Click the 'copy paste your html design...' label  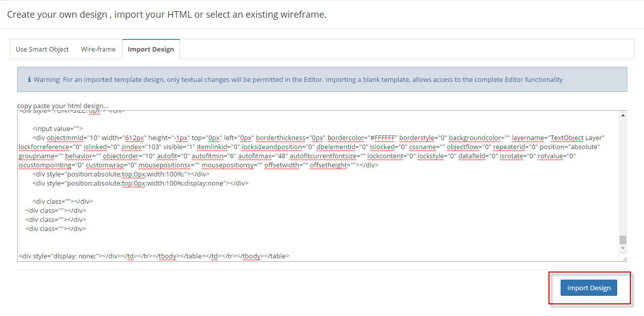63,106
